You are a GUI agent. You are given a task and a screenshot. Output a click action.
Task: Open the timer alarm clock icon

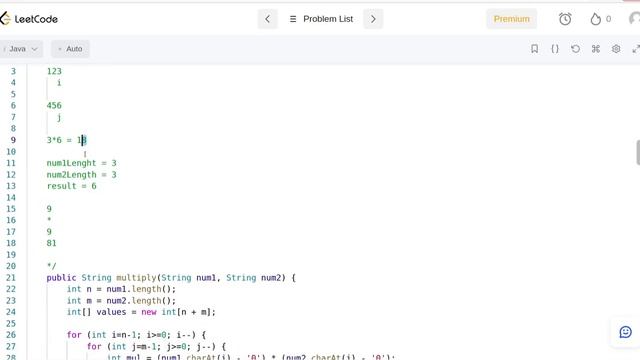click(565, 19)
